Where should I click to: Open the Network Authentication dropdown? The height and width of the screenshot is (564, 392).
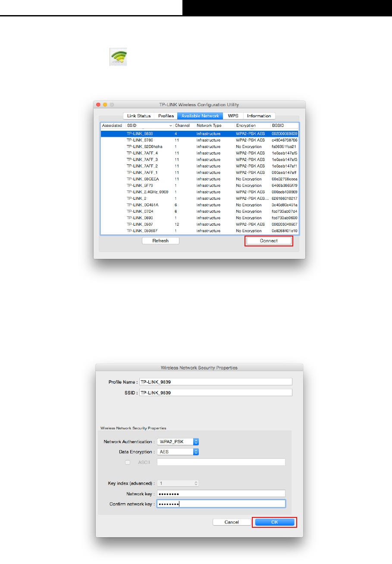(x=178, y=441)
